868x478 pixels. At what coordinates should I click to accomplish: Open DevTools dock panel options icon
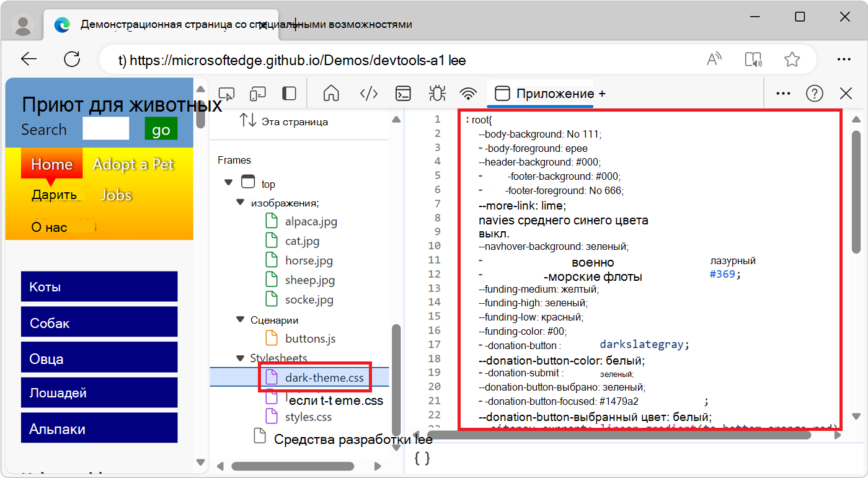(x=288, y=93)
